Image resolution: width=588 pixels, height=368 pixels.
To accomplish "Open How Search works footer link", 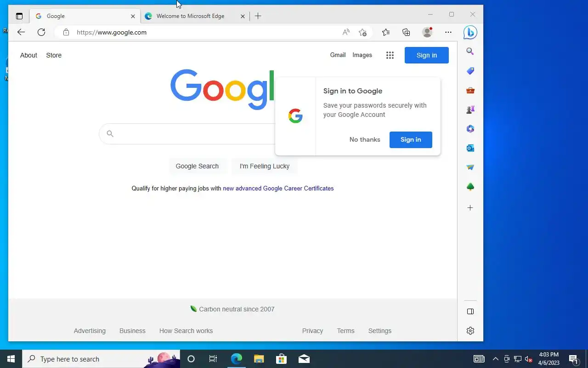I will click(x=186, y=331).
